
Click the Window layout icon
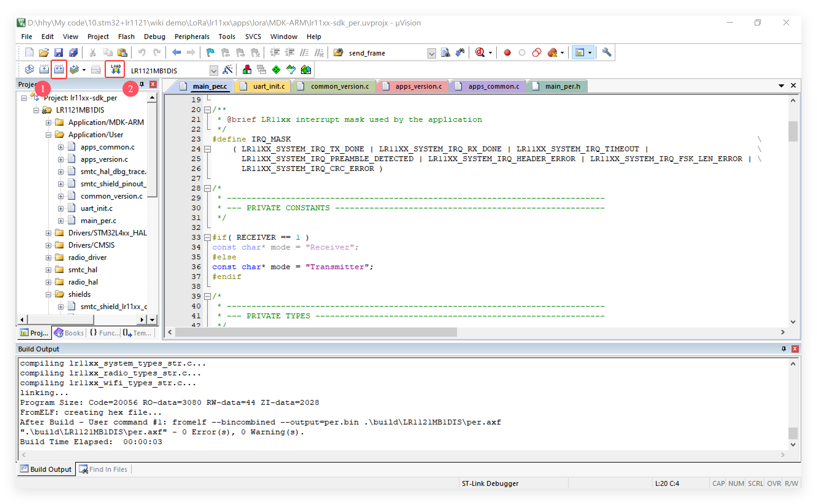tap(579, 52)
